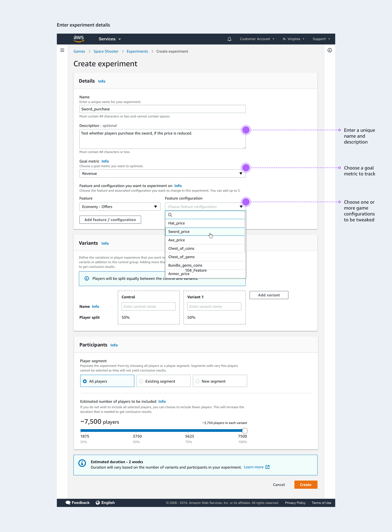Screen dimensions: 392x532
Task: Click the Enter variant name field
Action: [x=214, y=306]
